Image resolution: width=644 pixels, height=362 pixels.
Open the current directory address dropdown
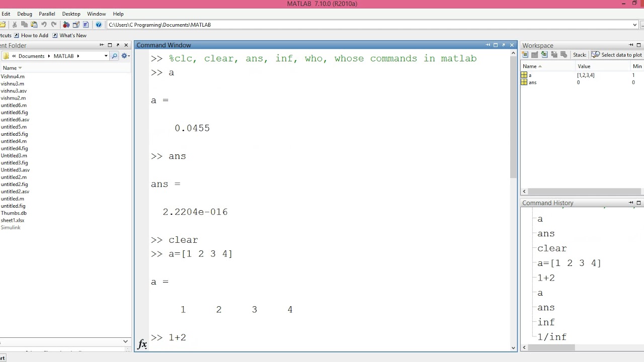click(x=635, y=25)
